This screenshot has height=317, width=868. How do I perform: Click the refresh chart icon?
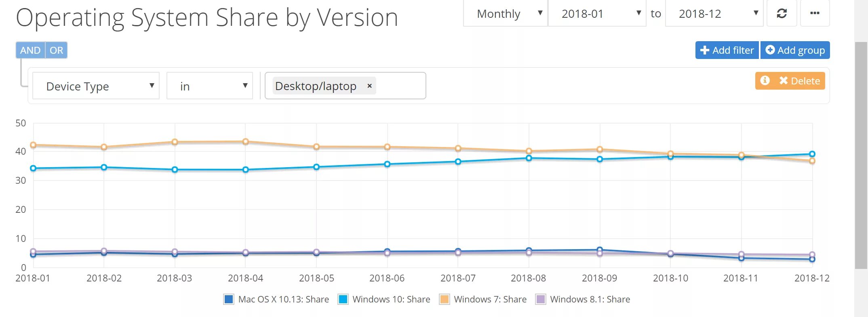782,13
